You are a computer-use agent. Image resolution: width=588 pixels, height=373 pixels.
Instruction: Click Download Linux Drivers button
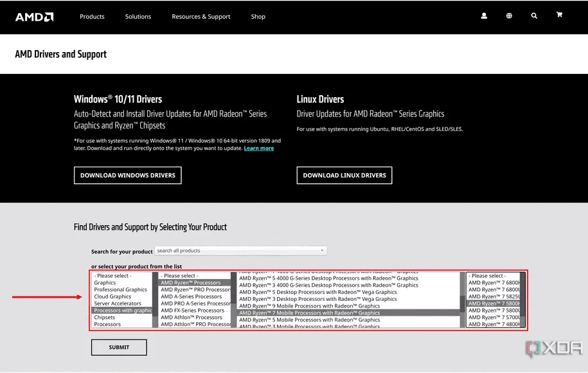coord(344,175)
